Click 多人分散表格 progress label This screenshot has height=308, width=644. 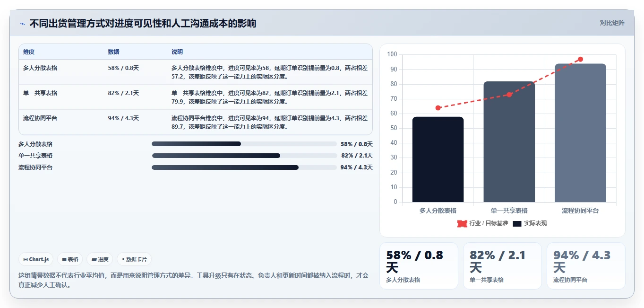click(x=35, y=144)
